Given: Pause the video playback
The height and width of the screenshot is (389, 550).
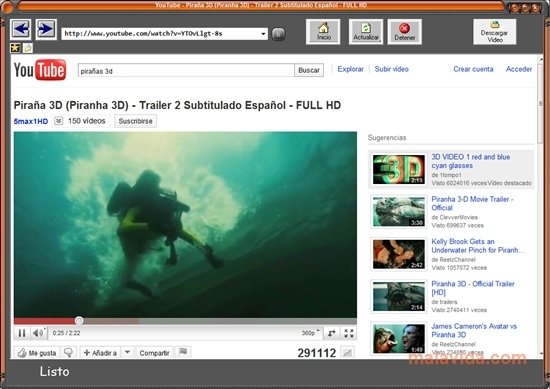Looking at the screenshot, I should click(x=22, y=333).
